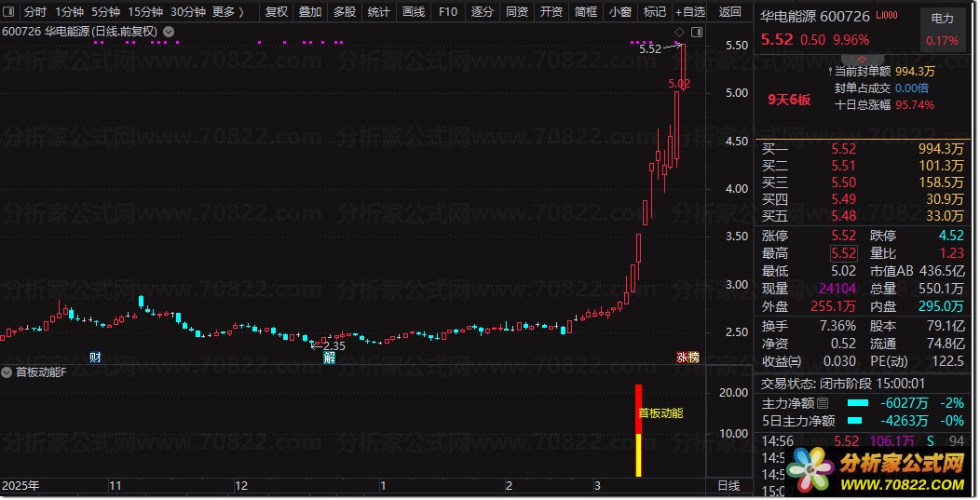Click the 叠加 overlay button
The image size is (980, 500).
click(310, 12)
